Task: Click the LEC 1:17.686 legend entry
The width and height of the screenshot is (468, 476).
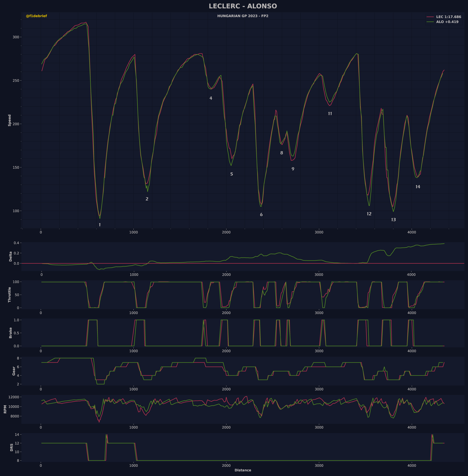Action: (x=448, y=17)
